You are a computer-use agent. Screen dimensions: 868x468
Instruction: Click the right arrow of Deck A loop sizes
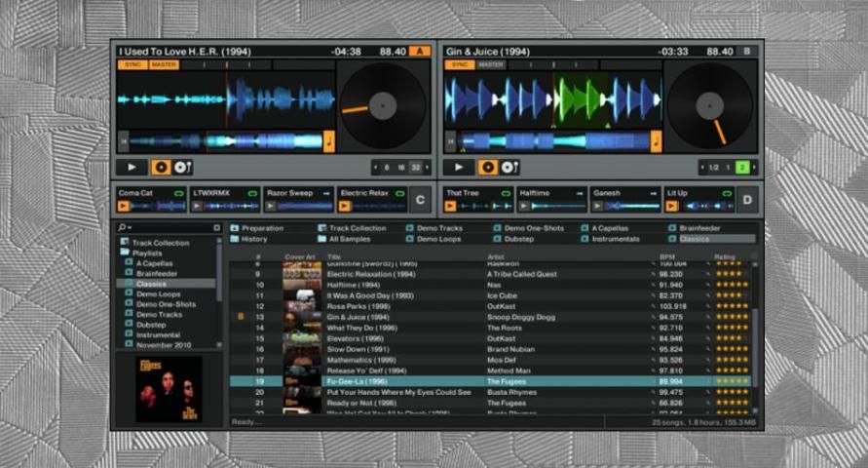pyautogui.click(x=426, y=168)
